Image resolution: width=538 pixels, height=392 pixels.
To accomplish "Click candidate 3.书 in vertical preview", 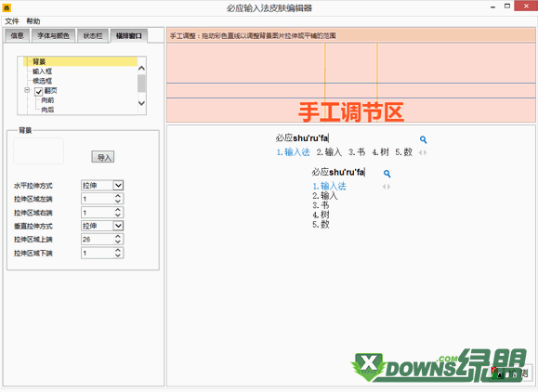I will pos(321,205).
